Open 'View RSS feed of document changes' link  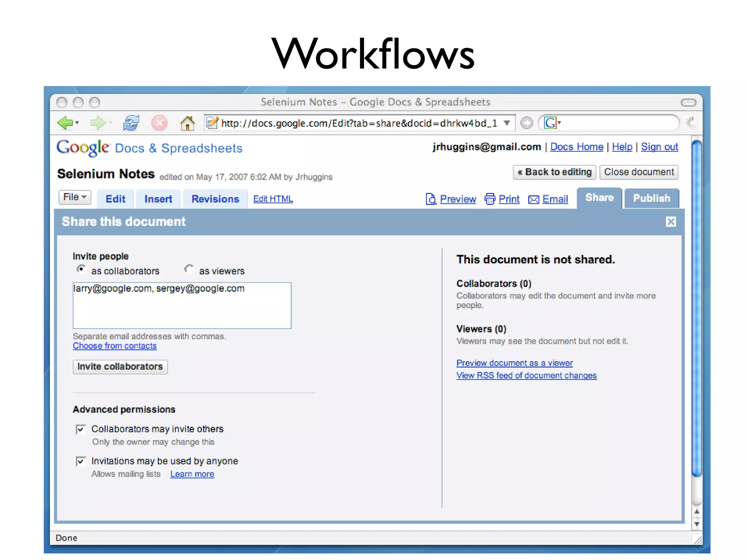pos(526,376)
